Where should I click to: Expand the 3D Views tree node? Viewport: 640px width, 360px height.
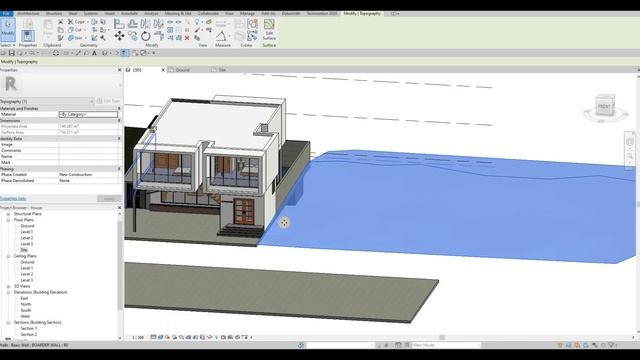8,287
